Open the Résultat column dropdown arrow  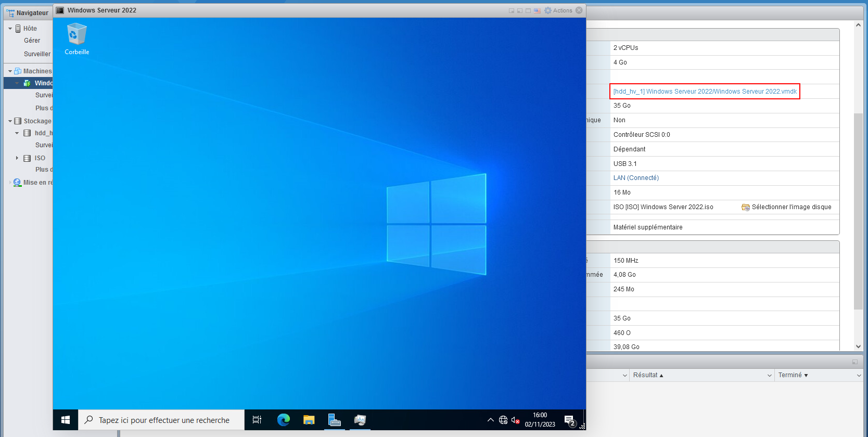[x=770, y=375]
